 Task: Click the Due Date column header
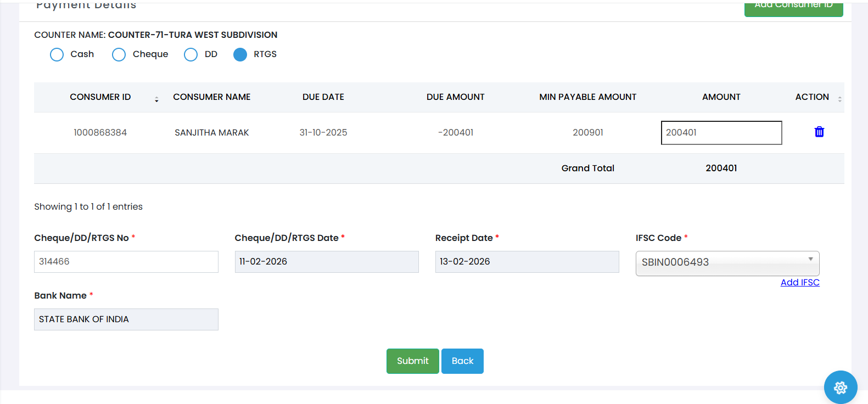[x=323, y=97]
